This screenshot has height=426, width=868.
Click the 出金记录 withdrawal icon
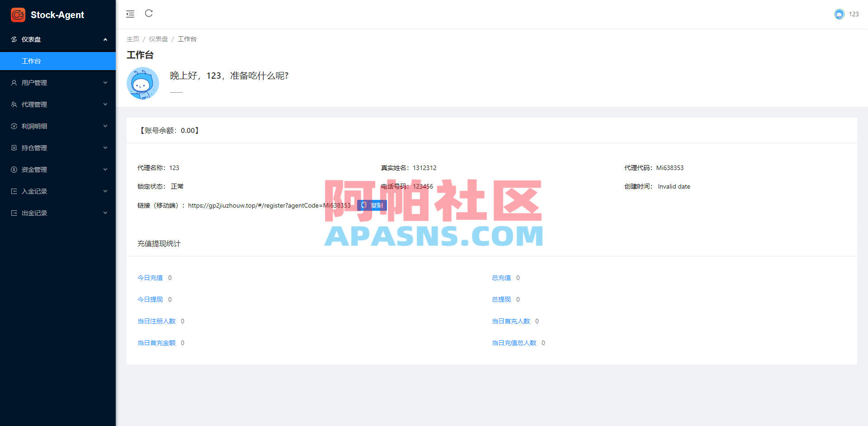coord(14,213)
